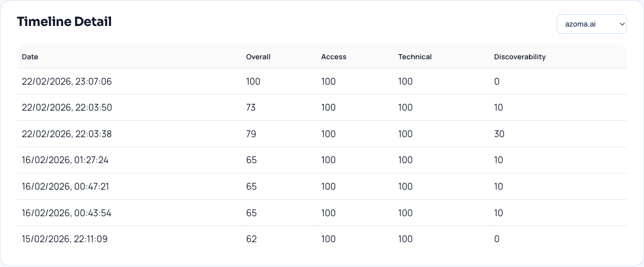
Task: Click Discoverability value 0 in the last row
Action: coord(497,239)
